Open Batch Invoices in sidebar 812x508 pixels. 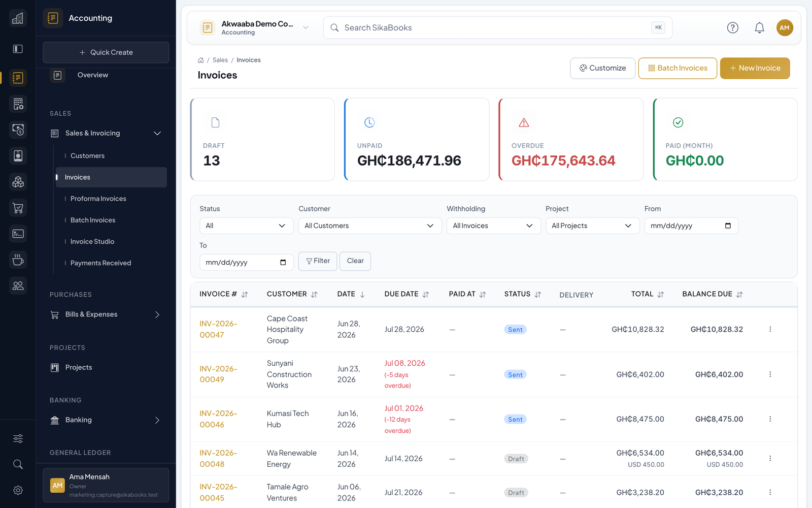(93, 220)
